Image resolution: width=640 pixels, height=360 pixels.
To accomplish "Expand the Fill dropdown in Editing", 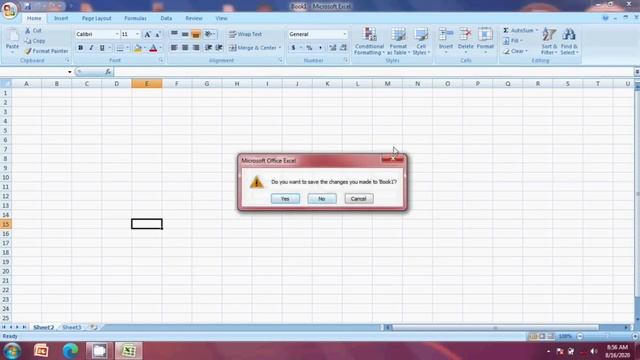I will [522, 41].
